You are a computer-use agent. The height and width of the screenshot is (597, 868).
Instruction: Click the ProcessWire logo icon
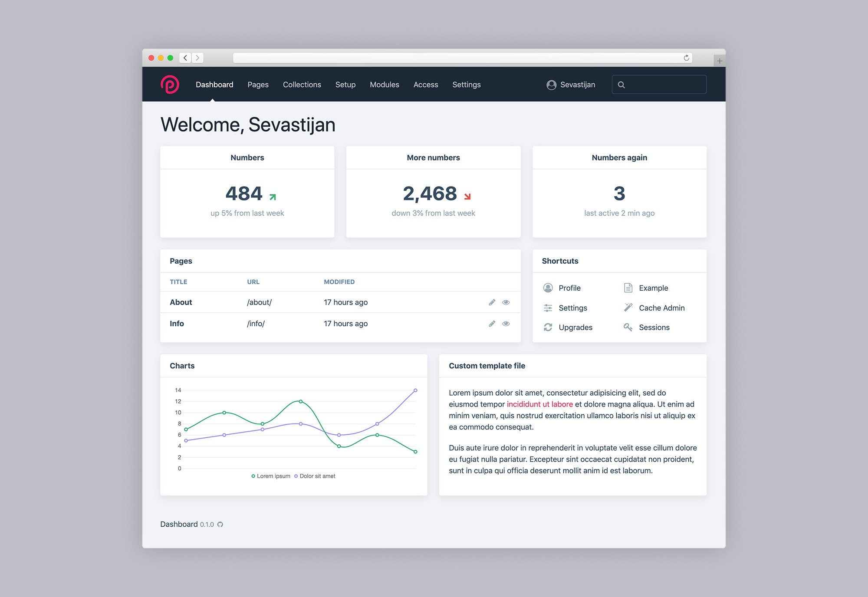170,85
